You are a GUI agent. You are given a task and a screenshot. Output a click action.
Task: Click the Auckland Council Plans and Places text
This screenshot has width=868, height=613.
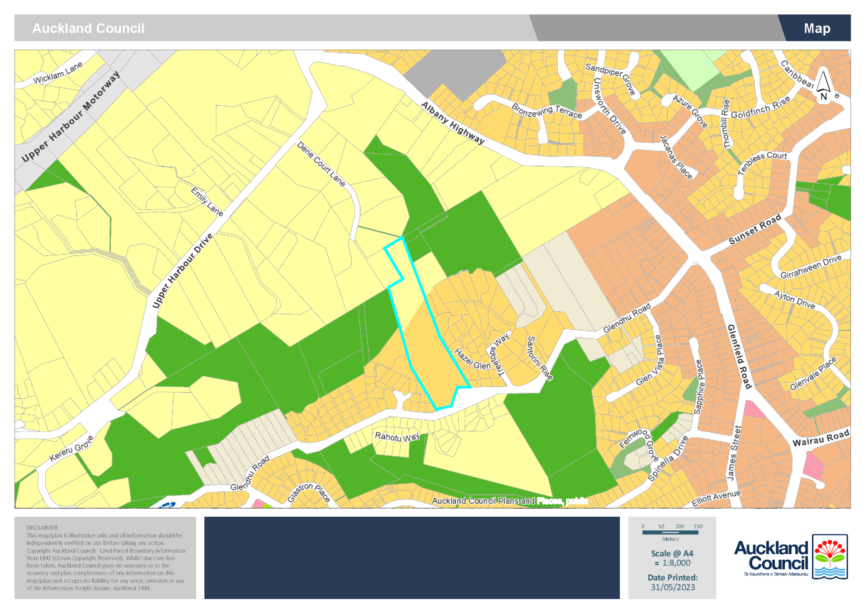point(509,501)
